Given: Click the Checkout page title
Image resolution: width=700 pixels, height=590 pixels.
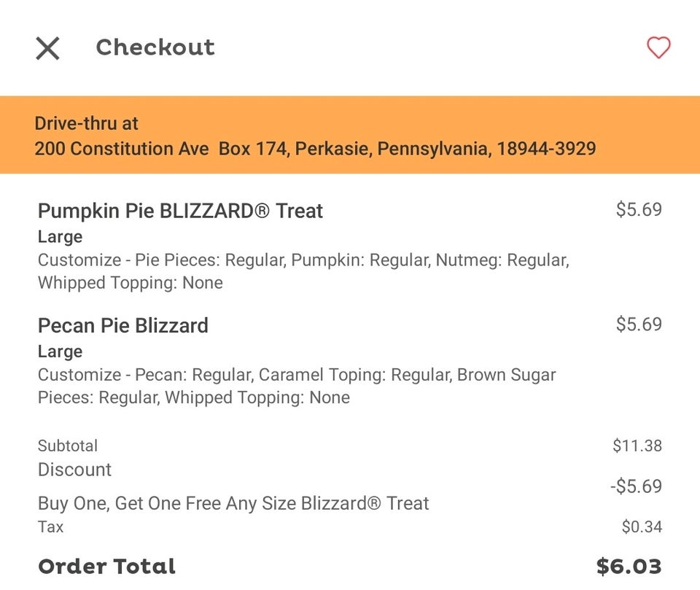Looking at the screenshot, I should pos(155,47).
